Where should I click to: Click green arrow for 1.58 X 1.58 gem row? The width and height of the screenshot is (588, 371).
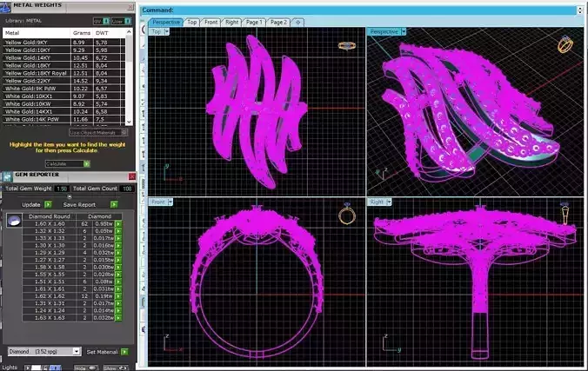point(118,268)
